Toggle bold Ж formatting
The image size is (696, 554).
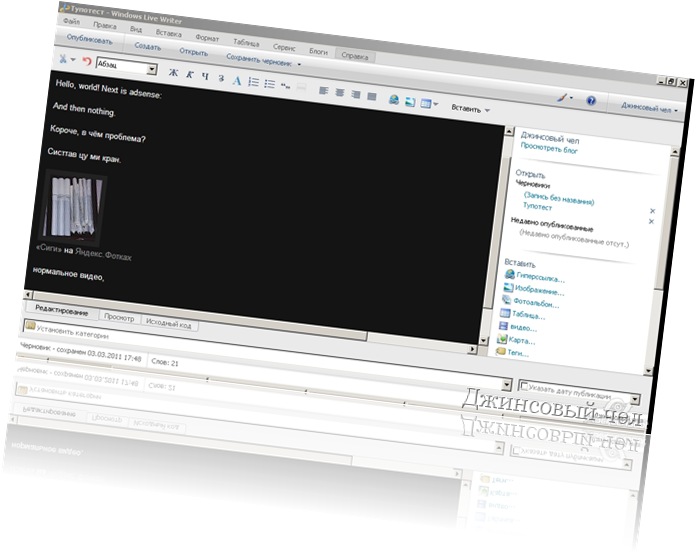(174, 73)
